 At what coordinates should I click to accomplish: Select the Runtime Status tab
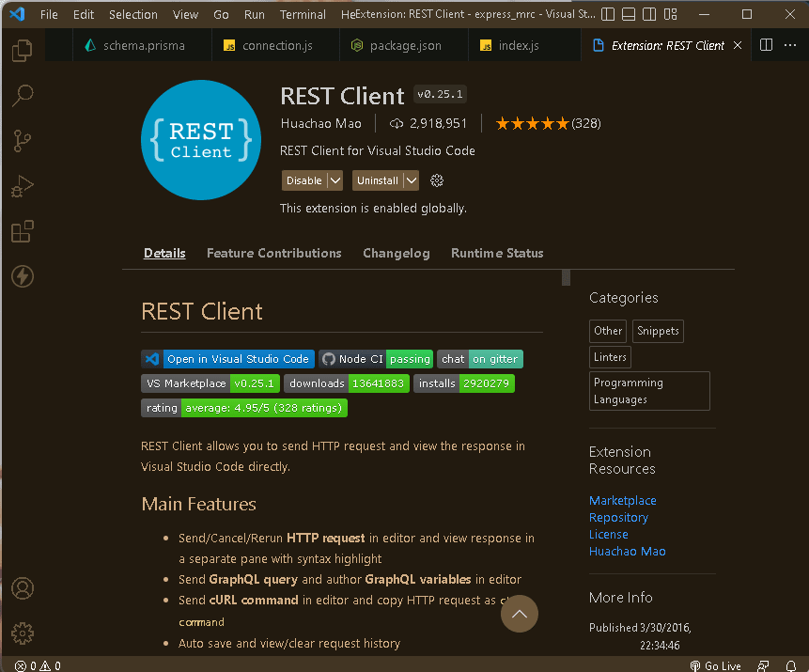[x=497, y=253]
